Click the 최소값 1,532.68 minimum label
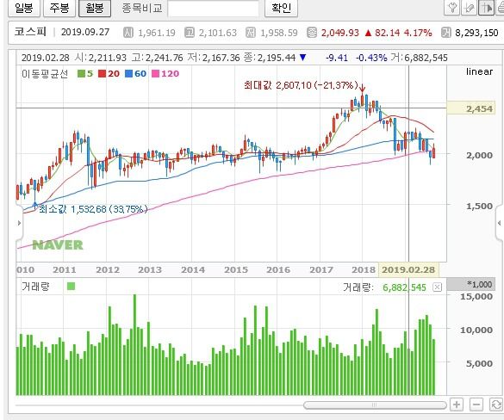The height and width of the screenshot is (420, 504). click(93, 209)
